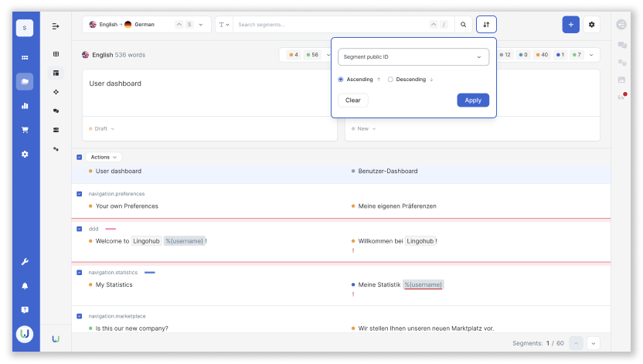
Task: Select the 'Benutzer-Dashboard' translation row
Action: (x=387, y=171)
